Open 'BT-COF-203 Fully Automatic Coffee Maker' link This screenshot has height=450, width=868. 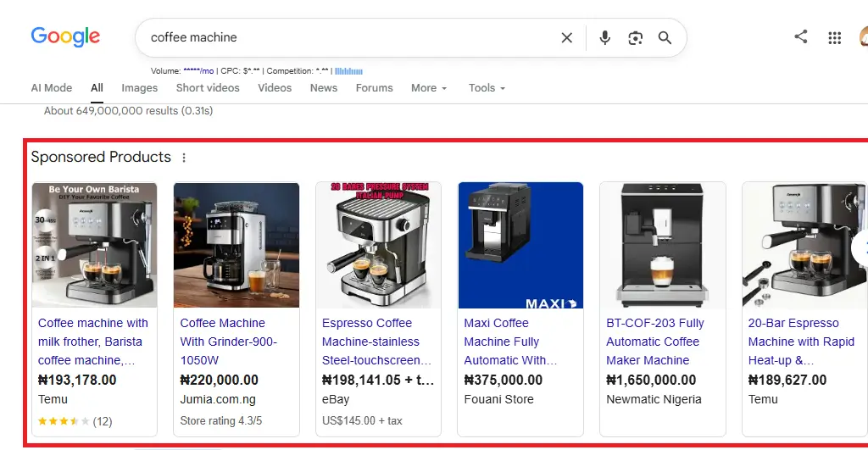click(x=655, y=342)
